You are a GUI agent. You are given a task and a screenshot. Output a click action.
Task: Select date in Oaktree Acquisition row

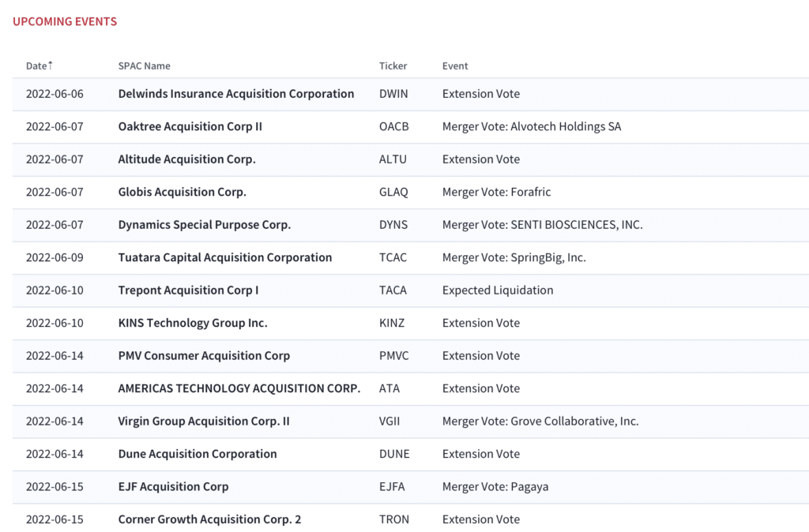55,127
